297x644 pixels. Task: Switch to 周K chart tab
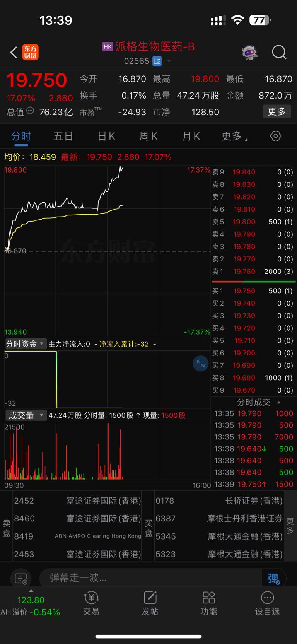148,136
